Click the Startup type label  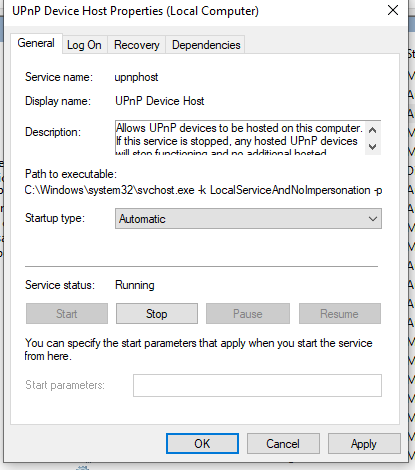pos(55,218)
